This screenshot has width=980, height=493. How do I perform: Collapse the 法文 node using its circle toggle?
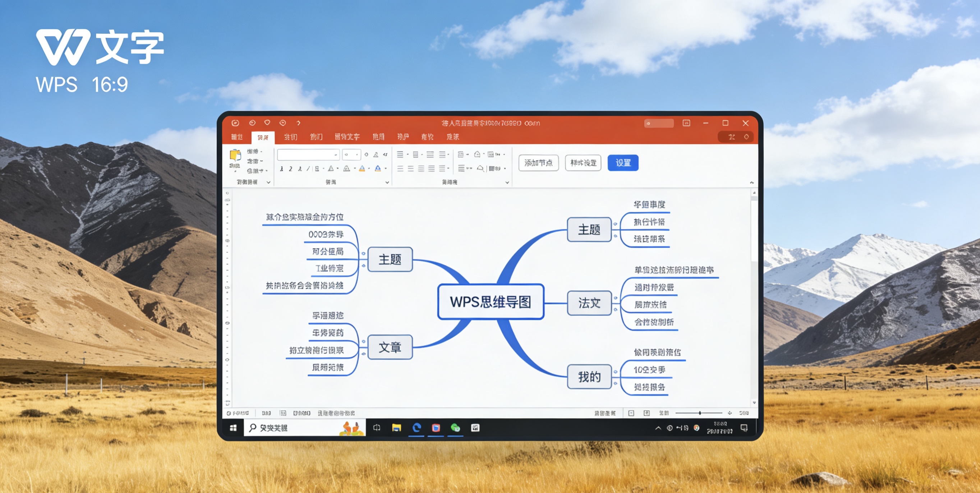tap(616, 298)
